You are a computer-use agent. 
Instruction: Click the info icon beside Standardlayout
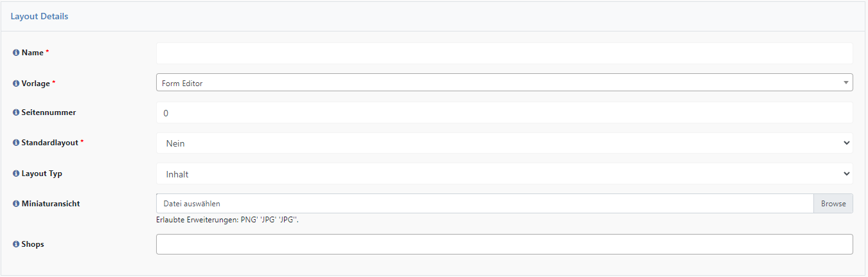[x=16, y=143]
